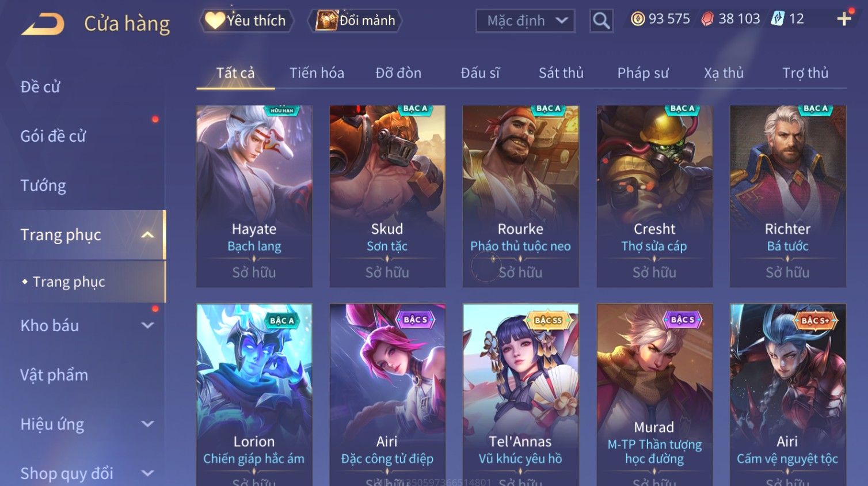This screenshot has height=486, width=868.
Task: Select the Hayate Bạch lang skin card
Action: click(x=254, y=196)
